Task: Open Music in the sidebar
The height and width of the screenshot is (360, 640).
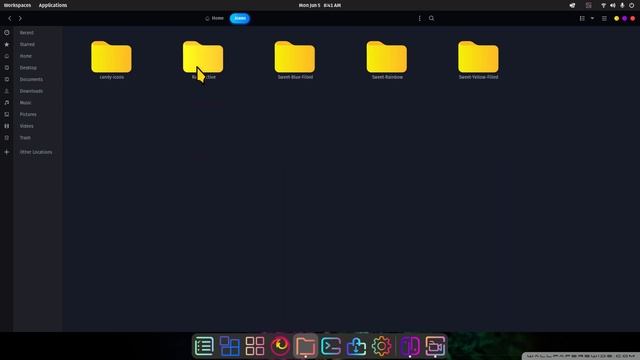Action: [x=25, y=103]
